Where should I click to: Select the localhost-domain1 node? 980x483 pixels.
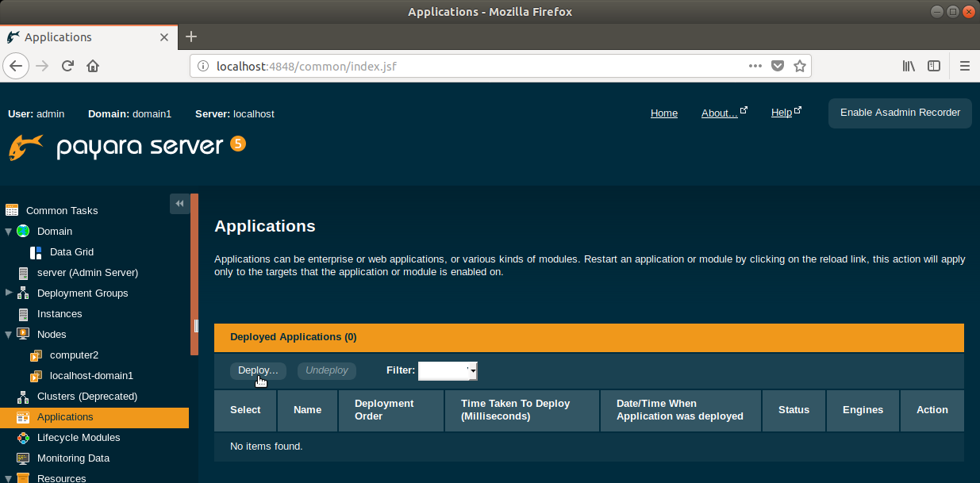point(91,376)
